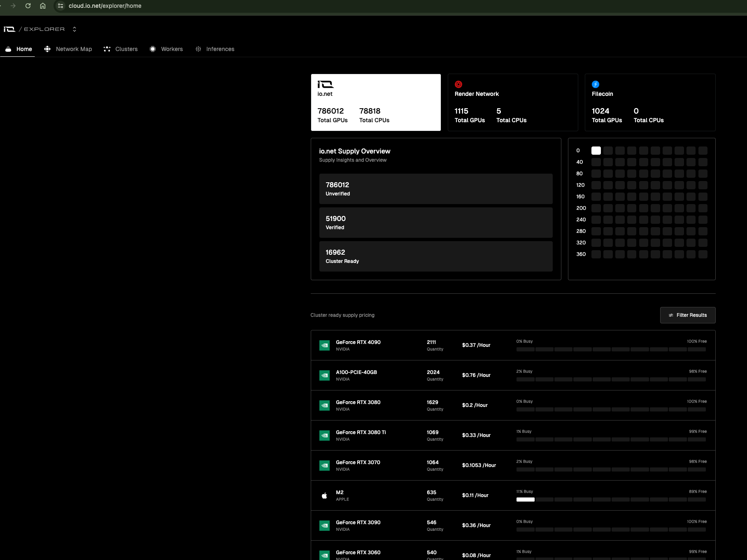This screenshot has height=560, width=747.
Task: Select the io.net supplier card
Action: pos(376,102)
